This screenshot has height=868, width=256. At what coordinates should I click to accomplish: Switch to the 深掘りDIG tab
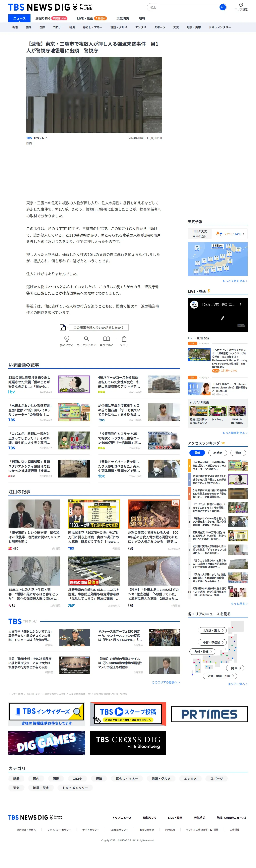pyautogui.click(x=51, y=18)
